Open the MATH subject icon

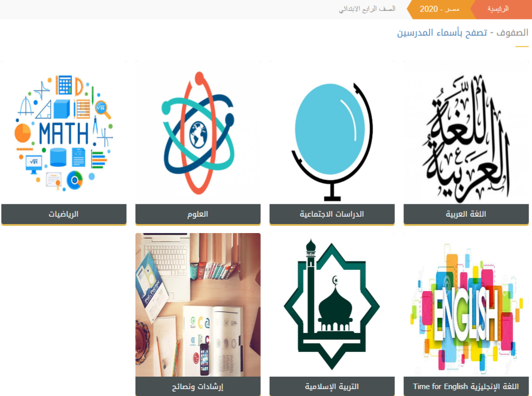click(x=64, y=132)
